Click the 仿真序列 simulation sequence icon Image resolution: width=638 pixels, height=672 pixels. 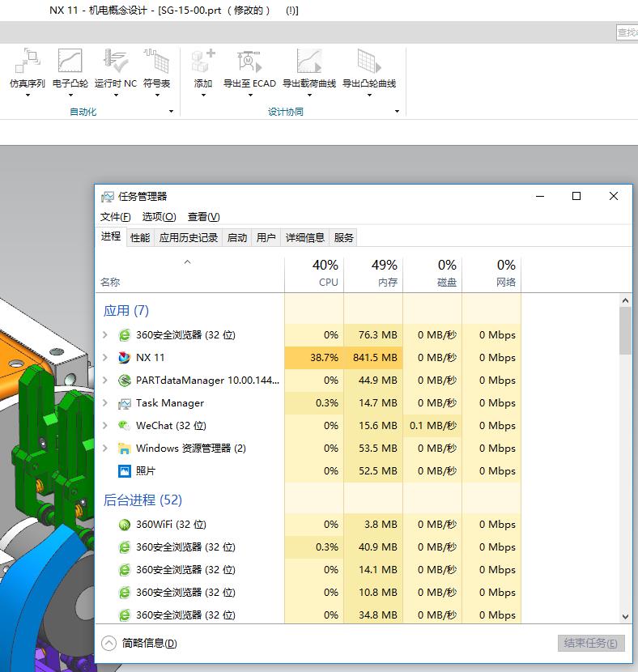tap(28, 61)
